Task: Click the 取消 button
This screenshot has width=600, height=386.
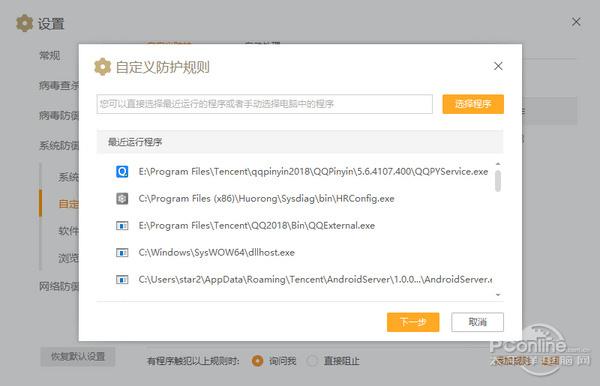Action: click(x=478, y=322)
